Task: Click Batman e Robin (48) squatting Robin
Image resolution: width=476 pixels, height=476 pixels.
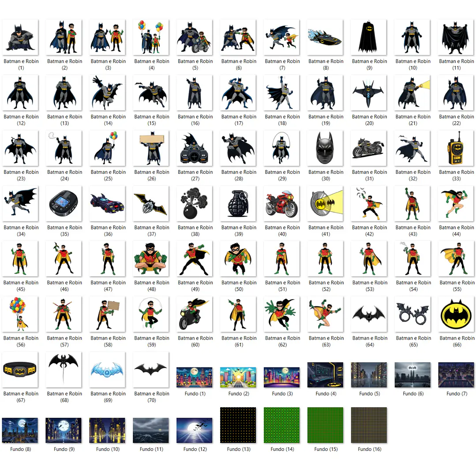Action: pyautogui.click(x=151, y=259)
